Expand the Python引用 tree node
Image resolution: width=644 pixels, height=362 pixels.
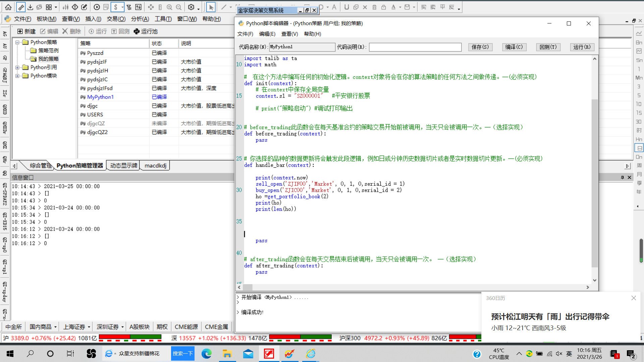pos(17,67)
